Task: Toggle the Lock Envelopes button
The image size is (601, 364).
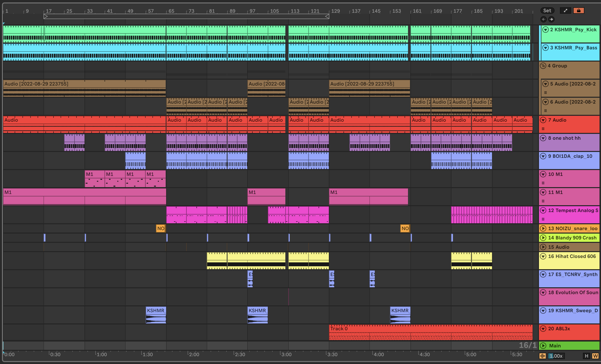Action: tap(579, 11)
